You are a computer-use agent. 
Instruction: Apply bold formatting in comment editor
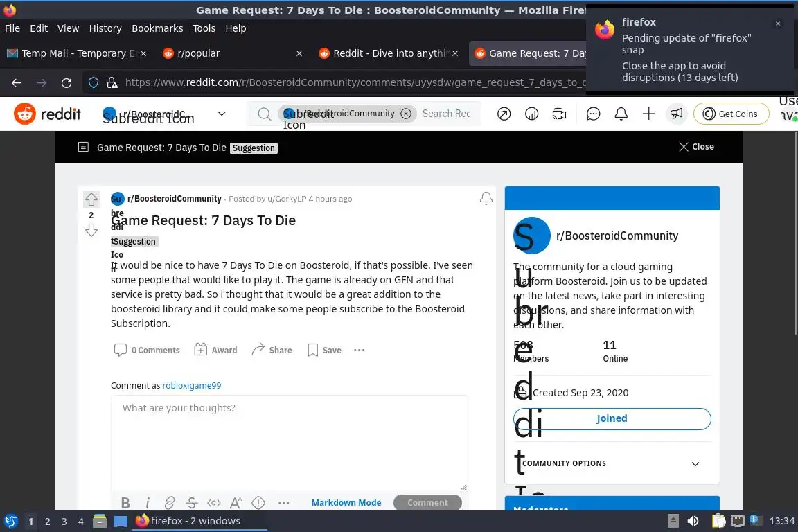pyautogui.click(x=125, y=503)
